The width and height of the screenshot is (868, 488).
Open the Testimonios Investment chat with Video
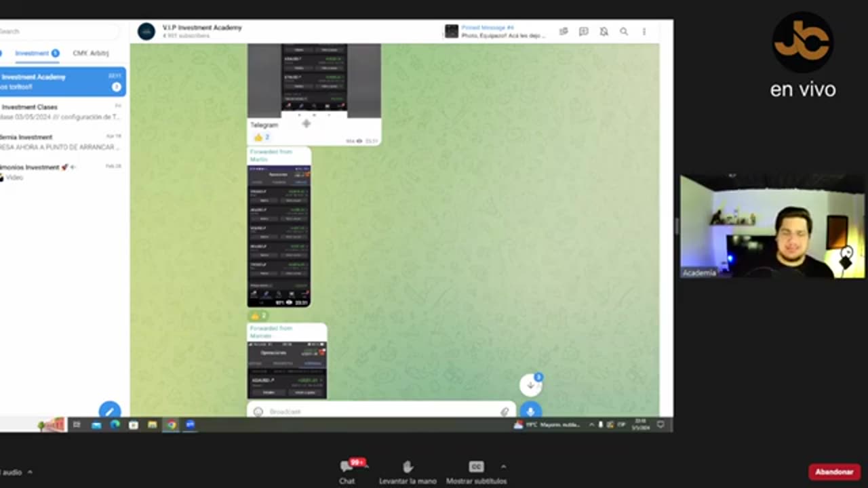[62, 171]
